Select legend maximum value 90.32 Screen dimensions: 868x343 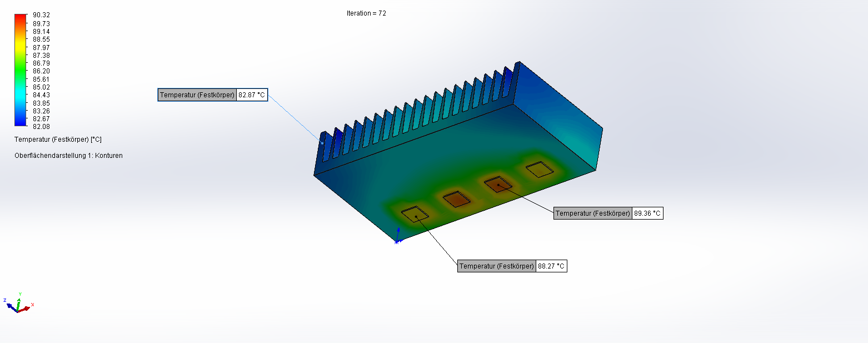[42, 16]
